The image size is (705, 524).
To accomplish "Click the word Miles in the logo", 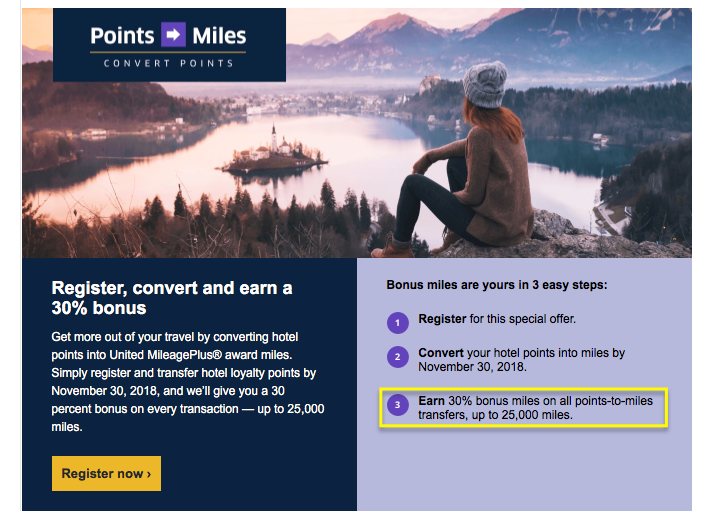I will point(219,36).
